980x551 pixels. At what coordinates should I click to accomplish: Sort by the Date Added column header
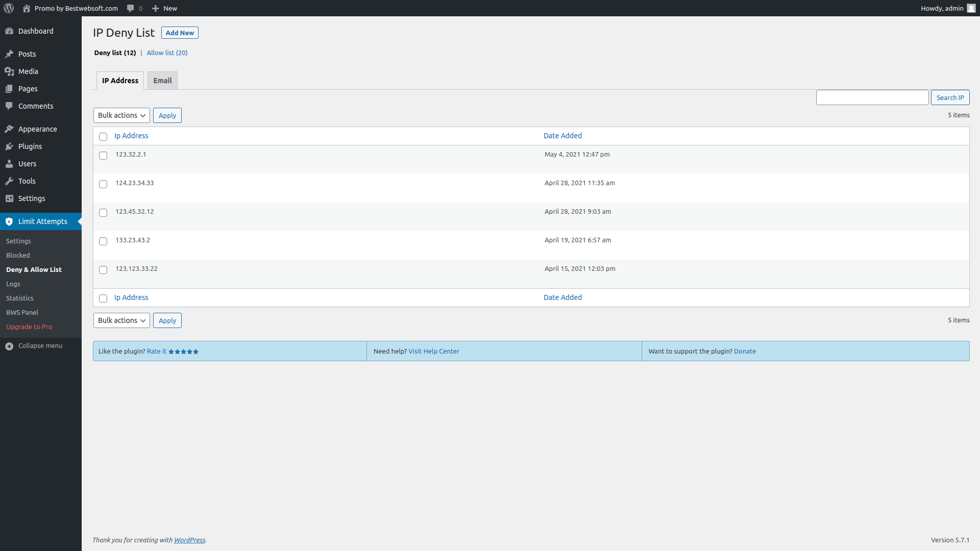(x=562, y=136)
